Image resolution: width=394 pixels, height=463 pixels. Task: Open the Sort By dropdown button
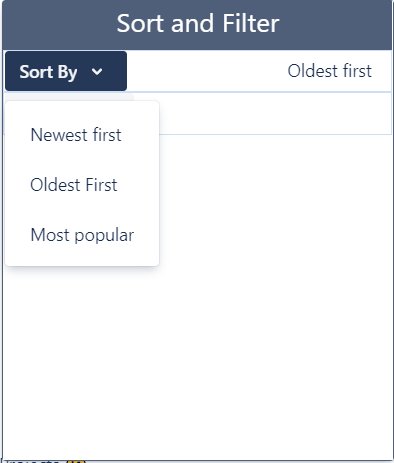pos(66,71)
